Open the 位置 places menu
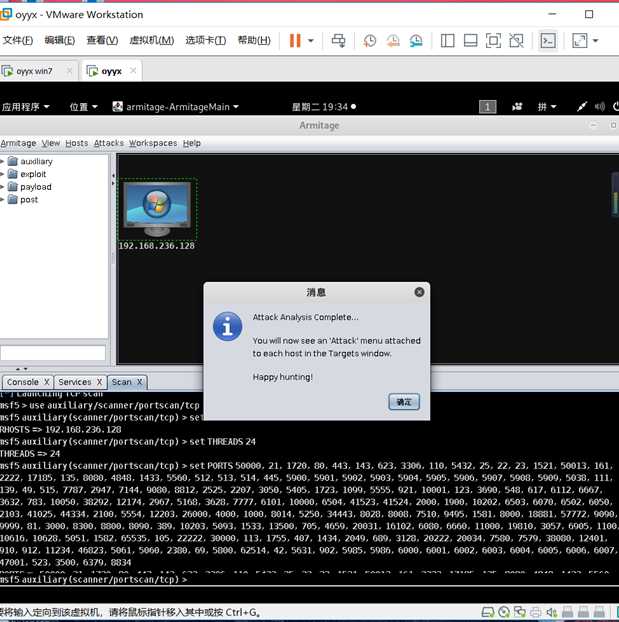Screen dimensions: 619x622 pos(83,107)
